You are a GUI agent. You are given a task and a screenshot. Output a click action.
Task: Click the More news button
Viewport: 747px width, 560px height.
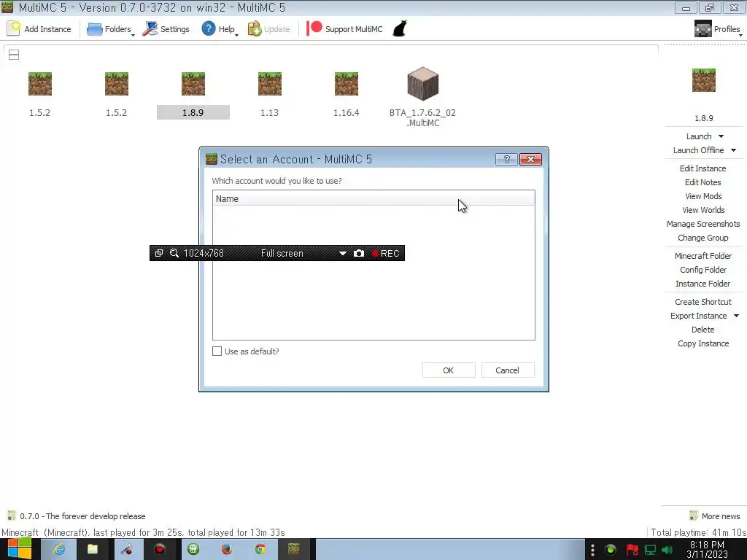[x=715, y=516]
